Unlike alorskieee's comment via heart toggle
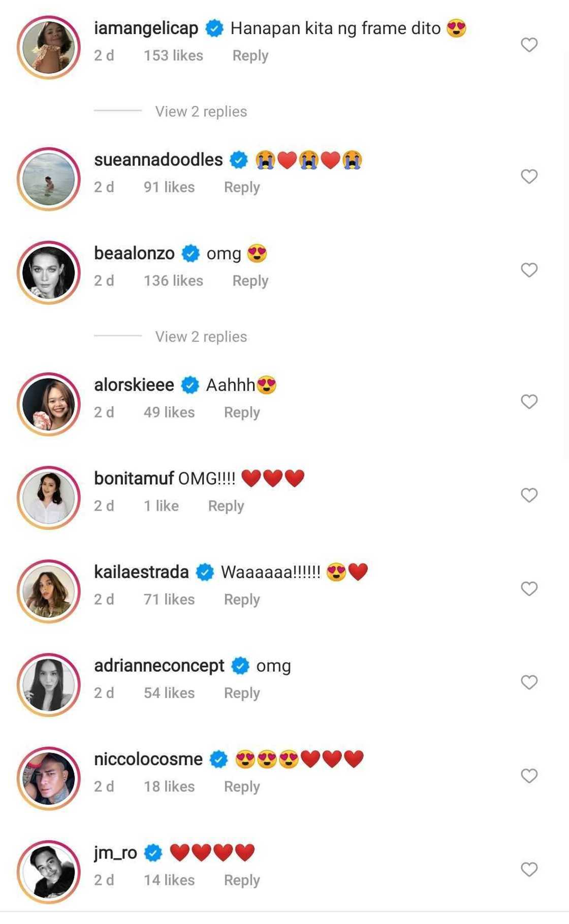 click(x=529, y=400)
